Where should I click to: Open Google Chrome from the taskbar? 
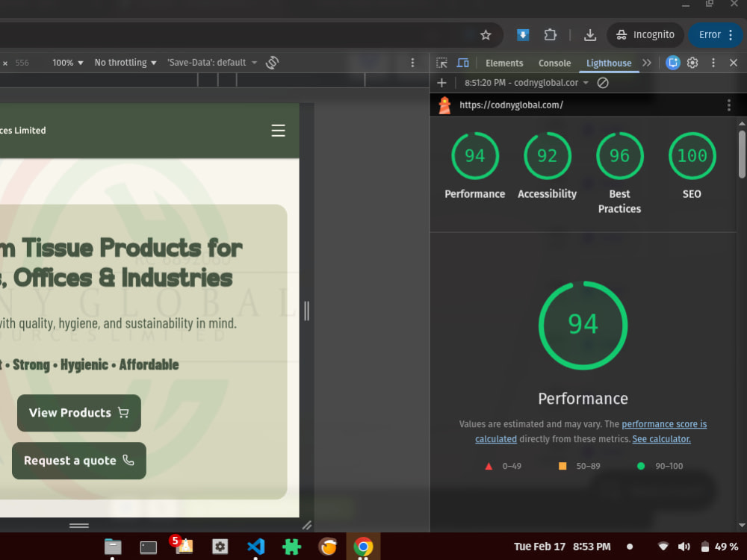pyautogui.click(x=363, y=547)
